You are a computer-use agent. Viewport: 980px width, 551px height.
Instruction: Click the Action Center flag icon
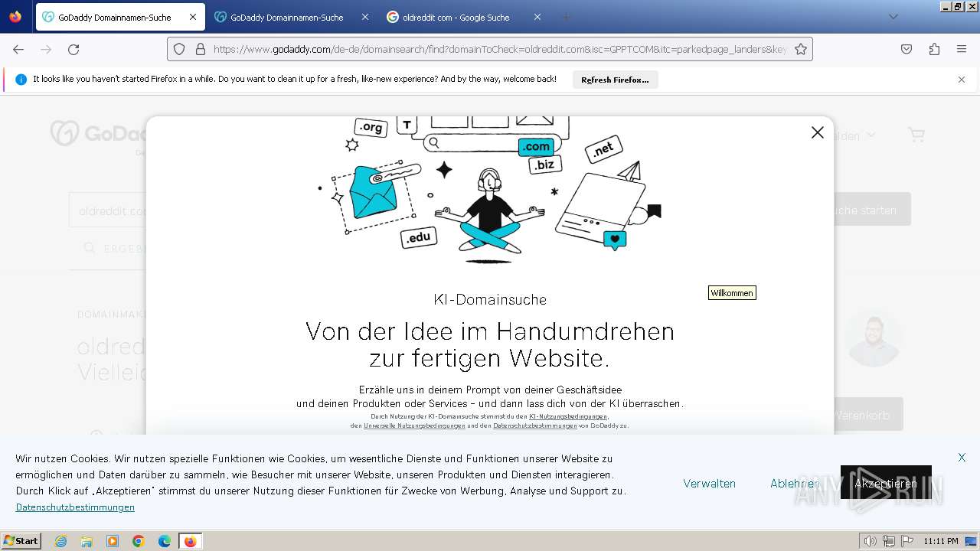pyautogui.click(x=907, y=541)
